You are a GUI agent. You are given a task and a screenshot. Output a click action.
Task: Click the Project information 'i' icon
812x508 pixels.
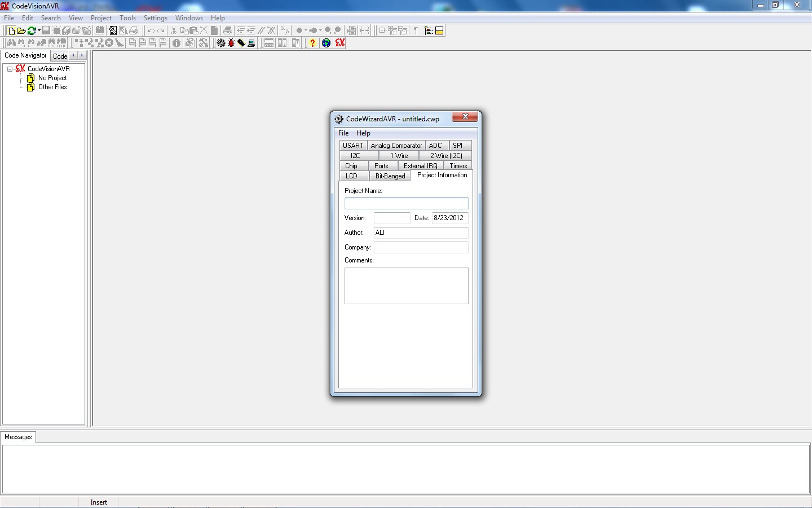click(x=176, y=43)
